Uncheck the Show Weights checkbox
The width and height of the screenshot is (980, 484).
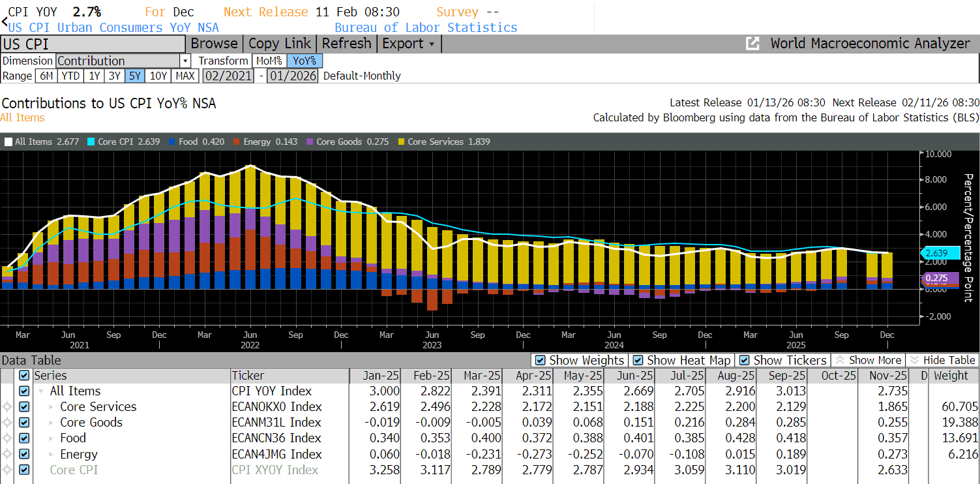(x=539, y=360)
